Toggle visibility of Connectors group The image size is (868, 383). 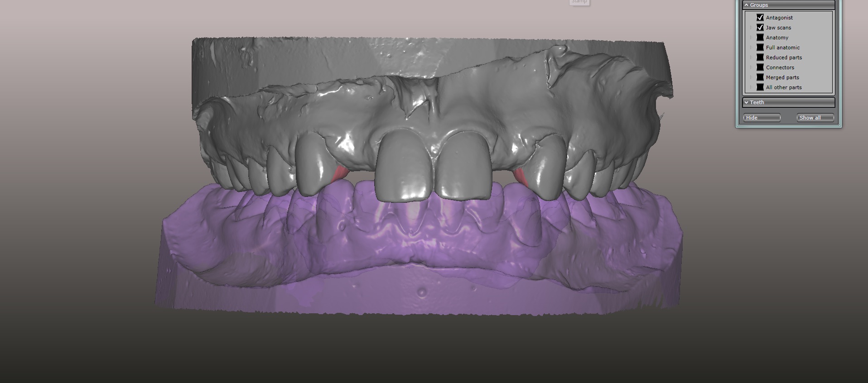coord(760,67)
